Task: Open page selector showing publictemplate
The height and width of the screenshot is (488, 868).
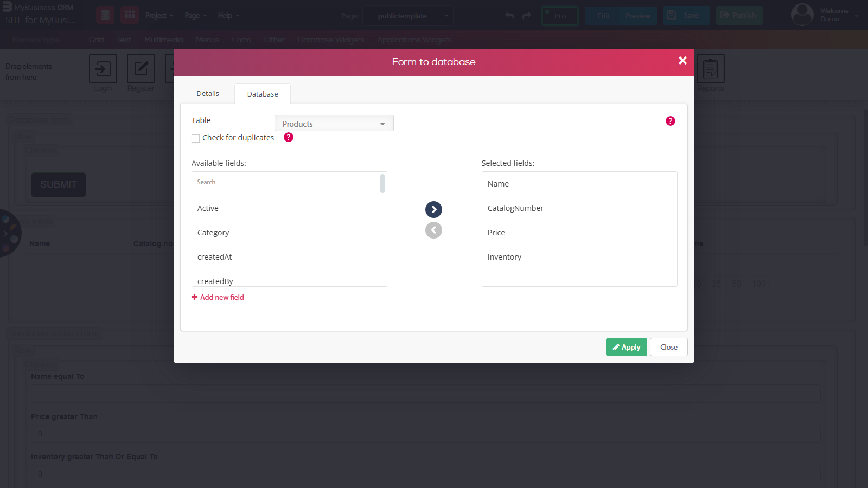Action: click(x=408, y=16)
